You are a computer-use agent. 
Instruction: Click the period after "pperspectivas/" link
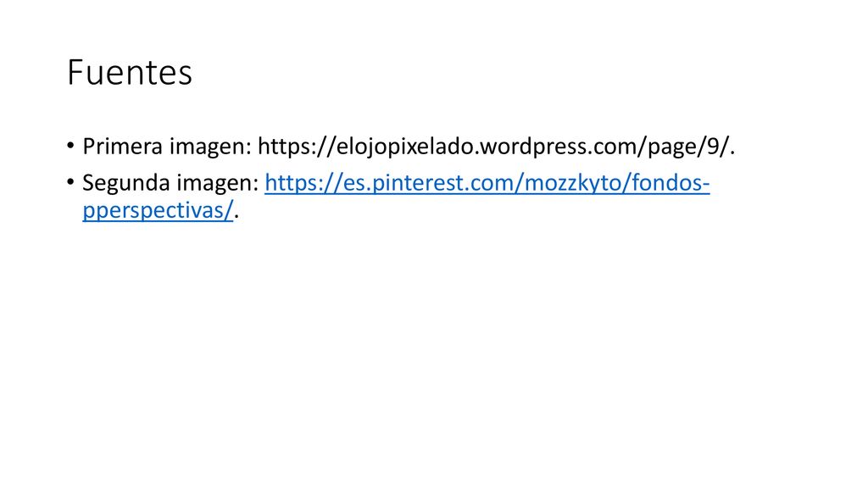click(236, 218)
